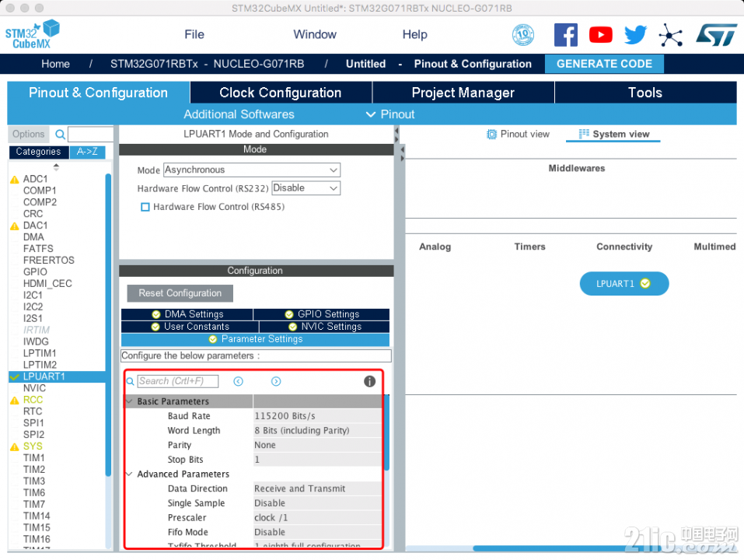Click the ST community network icon

pyautogui.click(x=670, y=35)
